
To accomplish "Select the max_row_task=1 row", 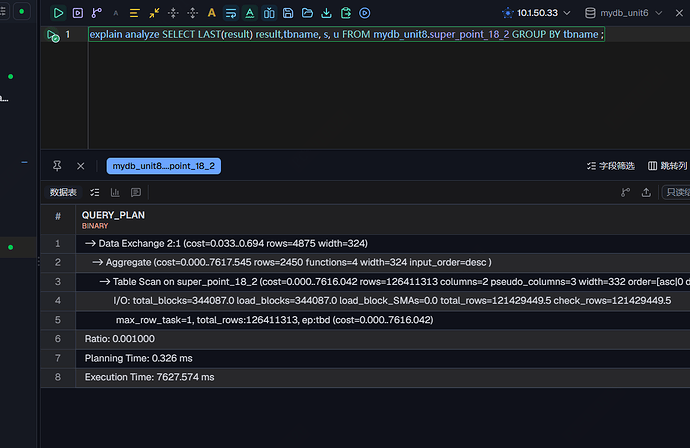I will pos(383,320).
